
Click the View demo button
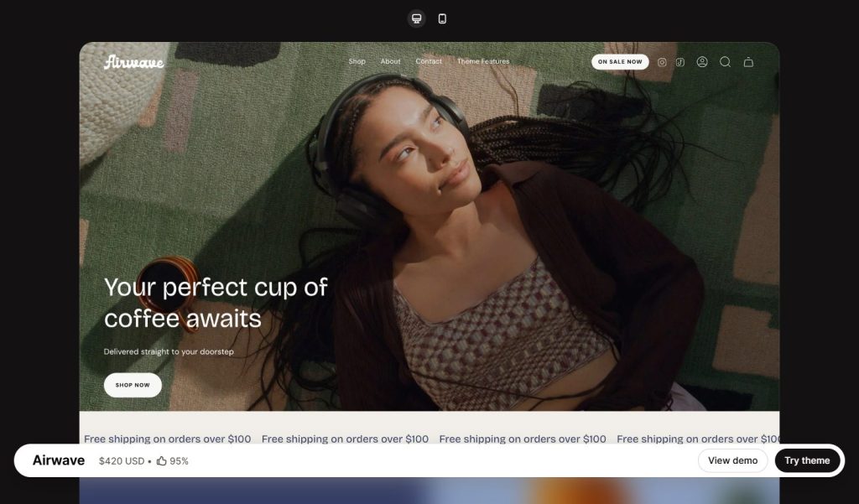(731, 460)
